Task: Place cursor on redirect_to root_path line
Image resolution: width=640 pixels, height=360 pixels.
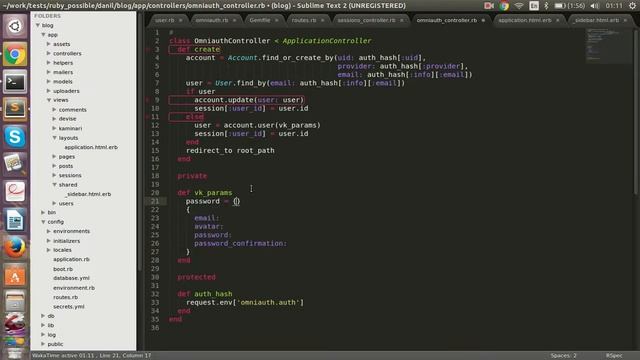Action: (x=230, y=151)
